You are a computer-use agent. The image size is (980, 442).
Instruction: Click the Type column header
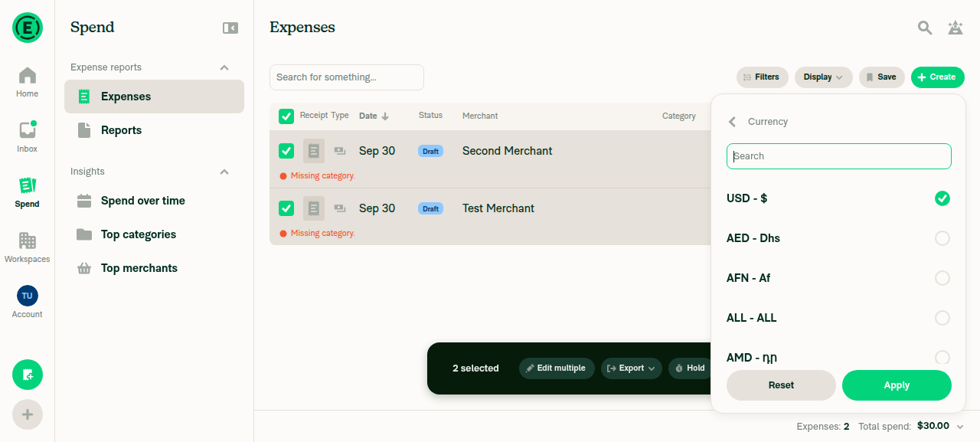[340, 116]
